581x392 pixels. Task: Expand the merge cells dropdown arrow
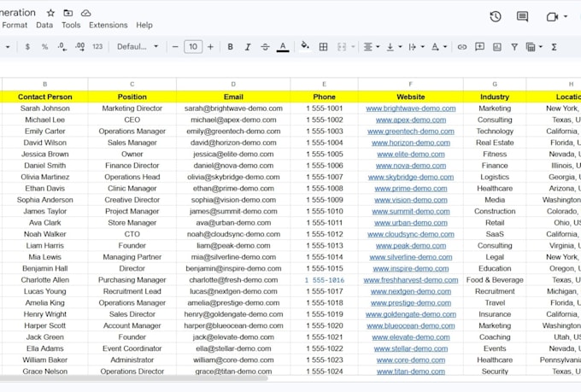(x=353, y=47)
